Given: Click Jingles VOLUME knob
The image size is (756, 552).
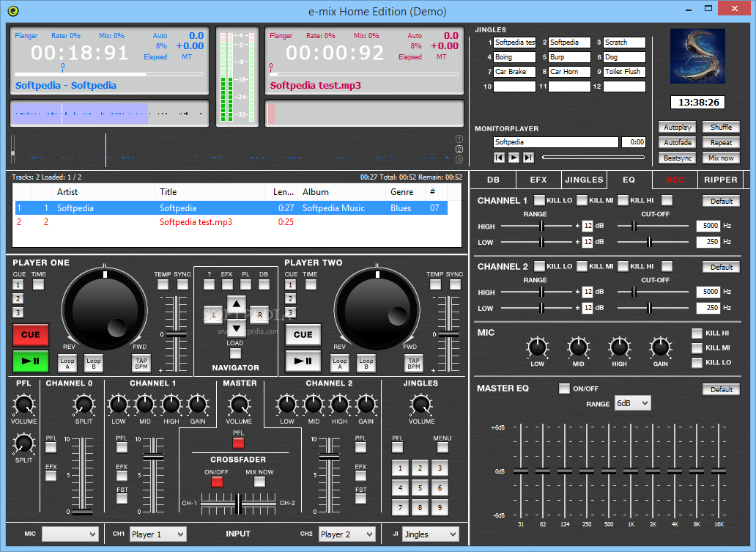Looking at the screenshot, I should pyautogui.click(x=421, y=405).
